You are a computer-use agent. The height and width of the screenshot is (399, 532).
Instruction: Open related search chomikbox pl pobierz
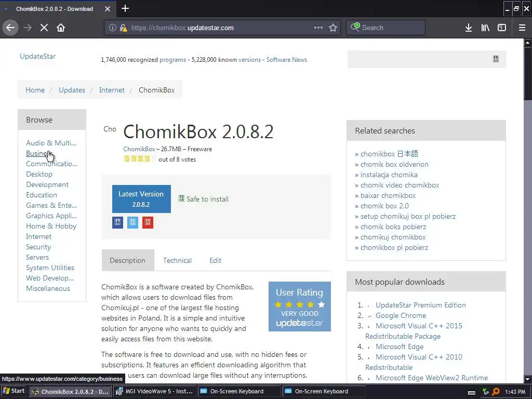click(394, 247)
